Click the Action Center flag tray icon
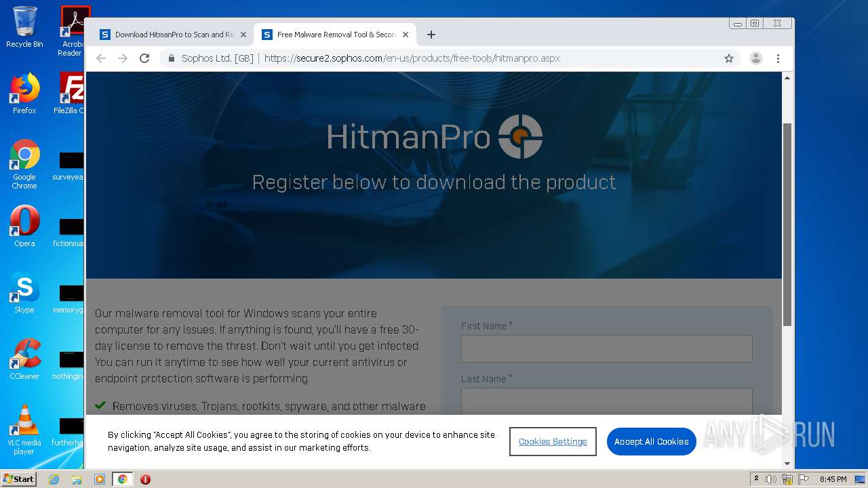The height and width of the screenshot is (488, 868). [x=804, y=479]
